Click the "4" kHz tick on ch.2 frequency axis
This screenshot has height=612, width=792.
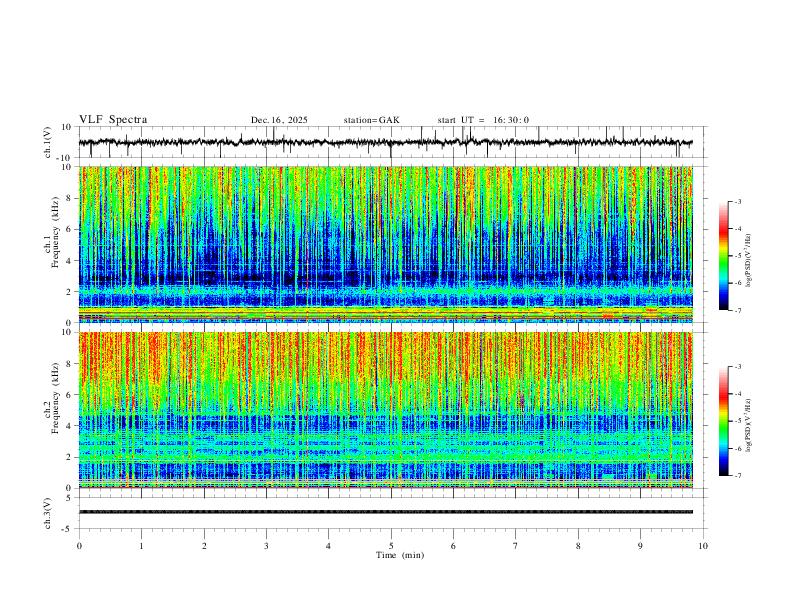[70, 426]
